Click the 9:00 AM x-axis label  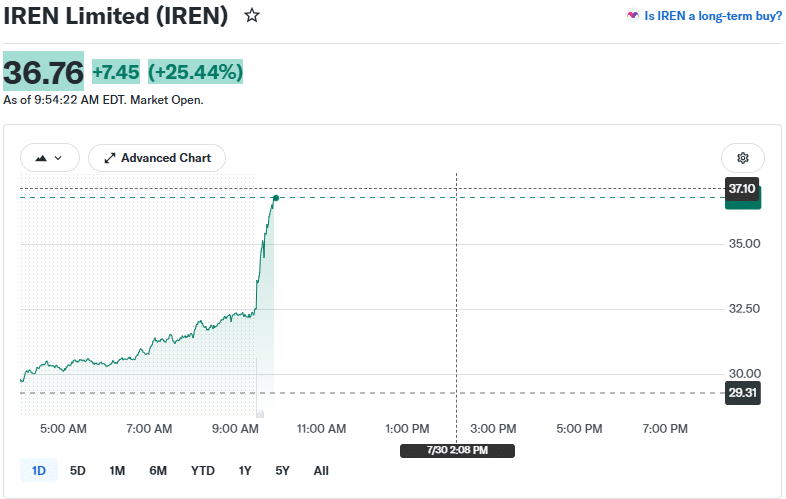235,429
